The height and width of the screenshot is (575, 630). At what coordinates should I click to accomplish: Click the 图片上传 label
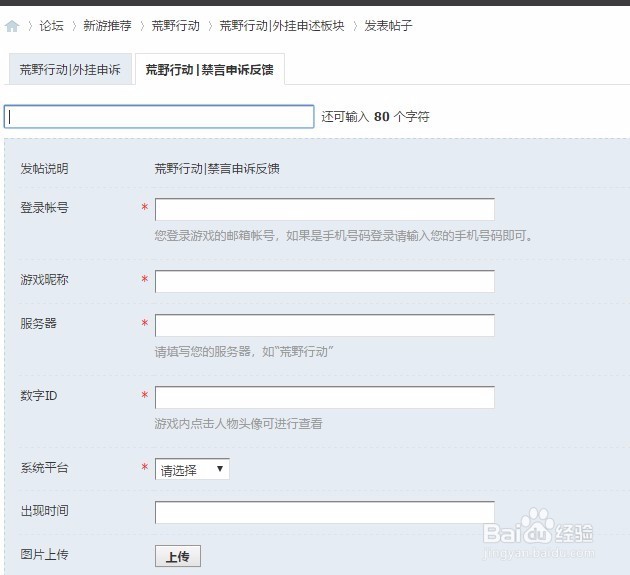click(x=44, y=555)
